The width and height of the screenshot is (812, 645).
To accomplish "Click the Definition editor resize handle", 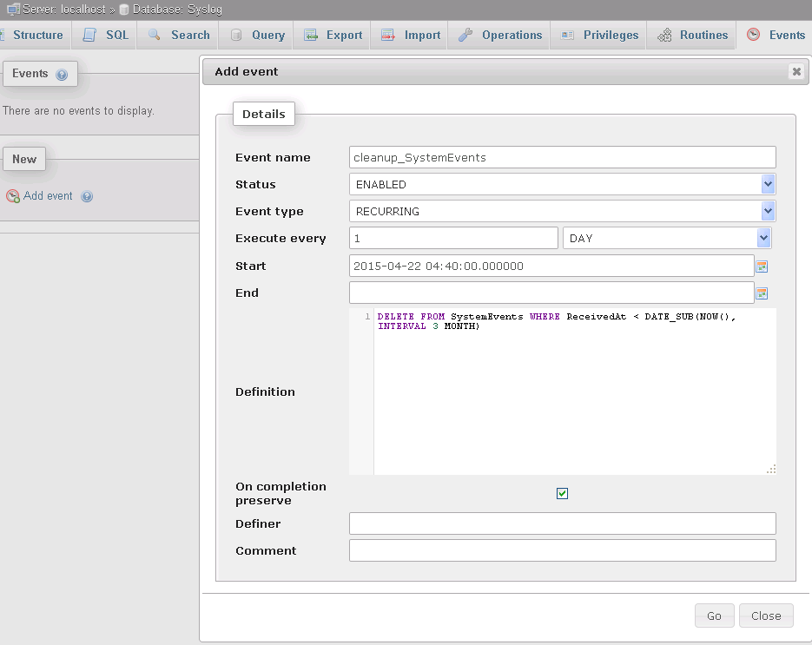I will click(x=771, y=469).
